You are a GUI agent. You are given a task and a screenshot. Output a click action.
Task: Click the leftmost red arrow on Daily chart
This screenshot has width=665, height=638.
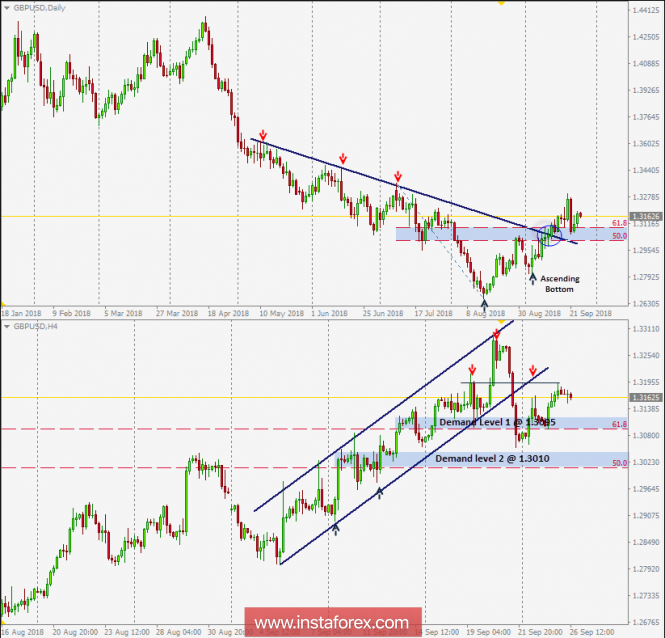pyautogui.click(x=263, y=134)
